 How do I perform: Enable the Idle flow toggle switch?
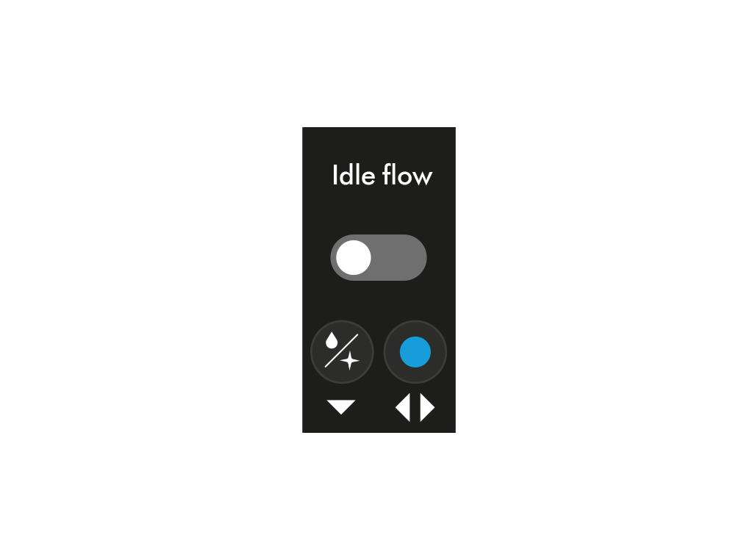pos(379,258)
